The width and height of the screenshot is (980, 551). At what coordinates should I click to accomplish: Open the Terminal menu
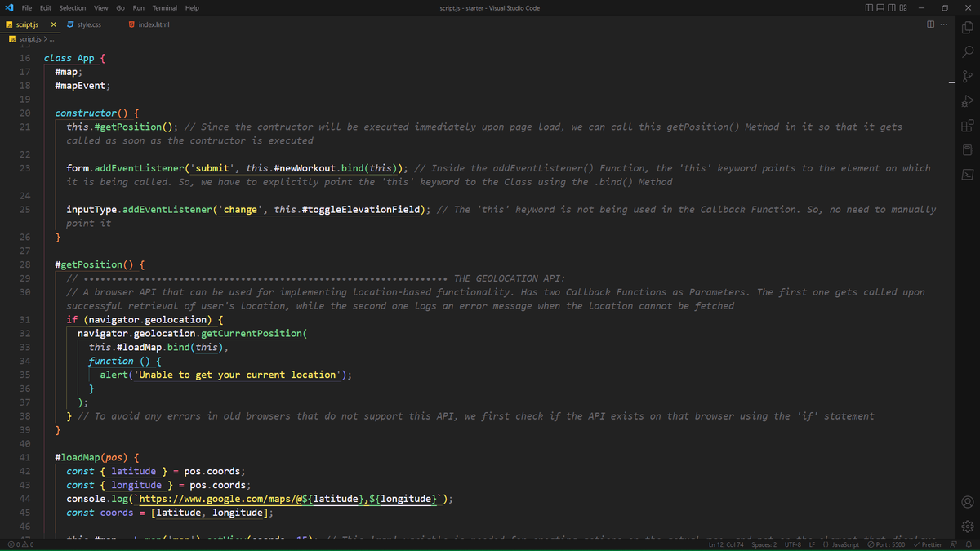tap(165, 7)
